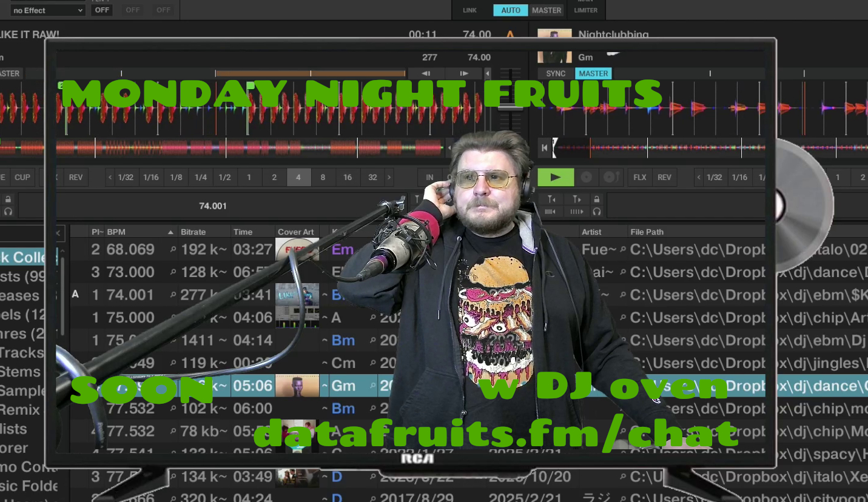Image resolution: width=868 pixels, height=502 pixels.
Task: Click the Bitrate column header
Action: point(193,232)
